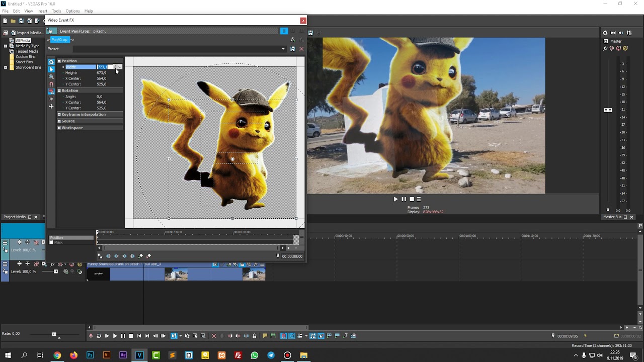
Task: Create a keyframe in Pan/Crop timeline
Action: point(140,256)
